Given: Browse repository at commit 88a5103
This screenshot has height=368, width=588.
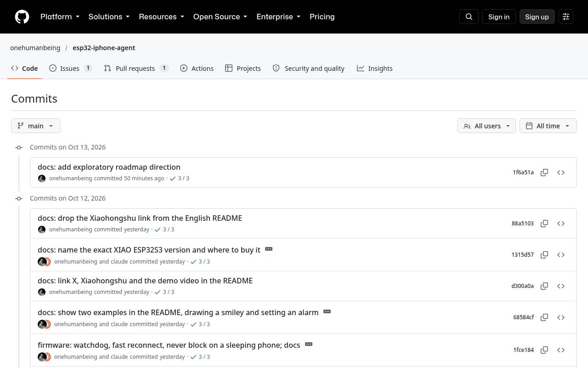Looking at the screenshot, I should [x=561, y=224].
